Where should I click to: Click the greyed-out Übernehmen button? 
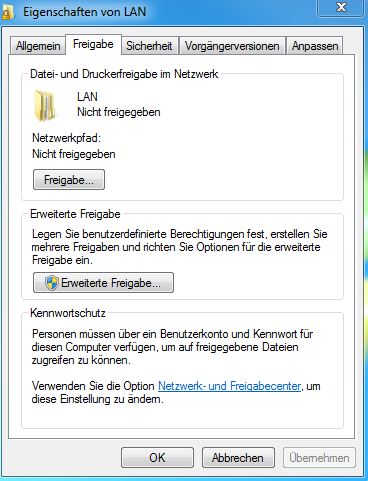click(x=319, y=458)
